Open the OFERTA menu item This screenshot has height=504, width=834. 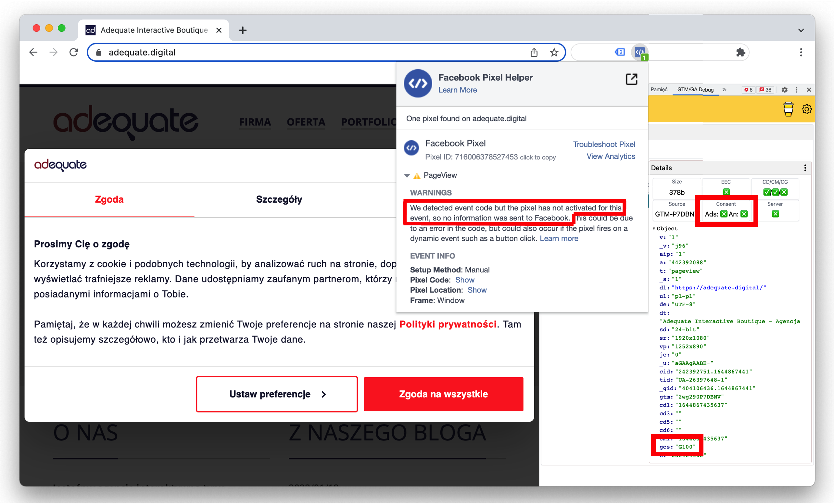[306, 122]
